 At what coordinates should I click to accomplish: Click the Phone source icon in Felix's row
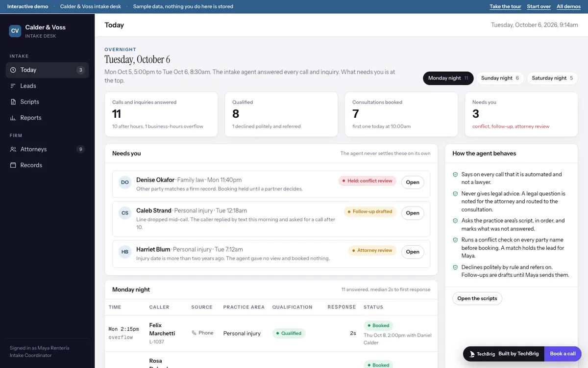tap(194, 333)
